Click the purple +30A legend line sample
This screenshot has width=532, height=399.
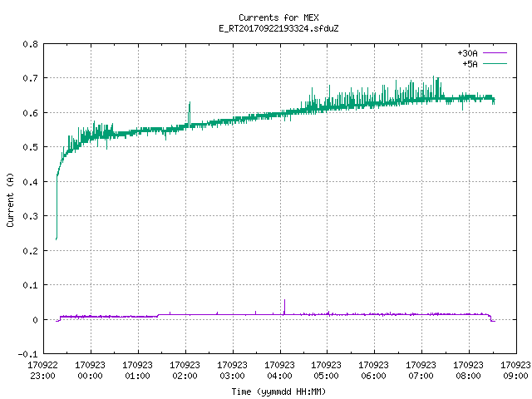pos(495,53)
